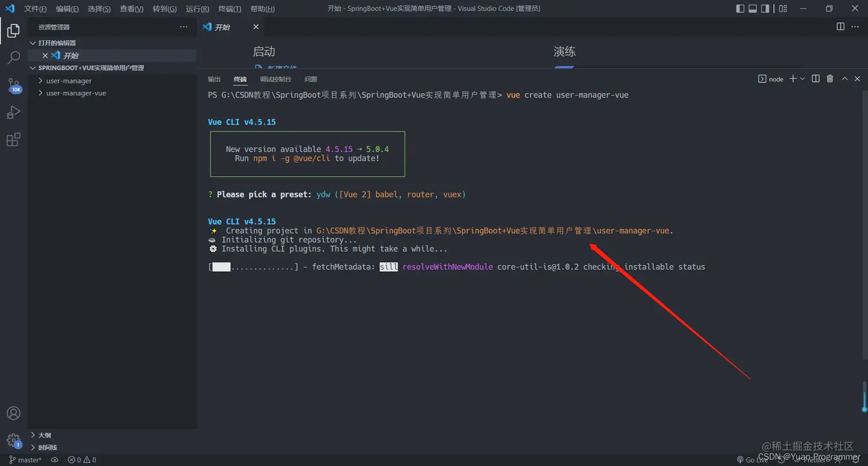The image size is (868, 466).
Task: Click the 演练 heading on start page
Action: (x=565, y=52)
